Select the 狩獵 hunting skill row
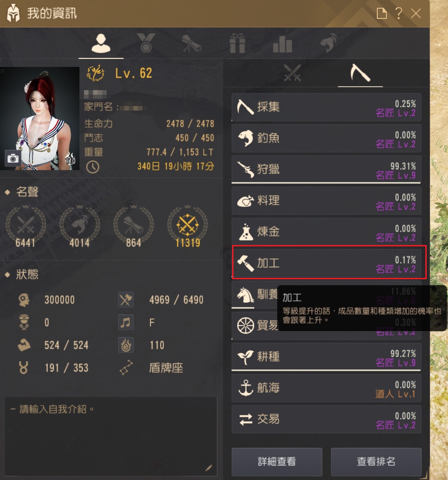Image resolution: width=448 pixels, height=480 pixels. pyautogui.click(x=326, y=170)
